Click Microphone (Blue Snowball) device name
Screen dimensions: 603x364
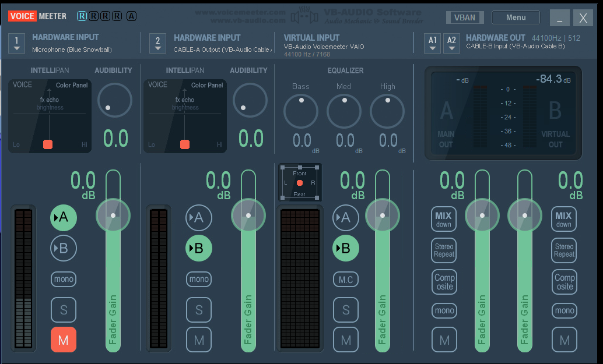pyautogui.click(x=72, y=50)
